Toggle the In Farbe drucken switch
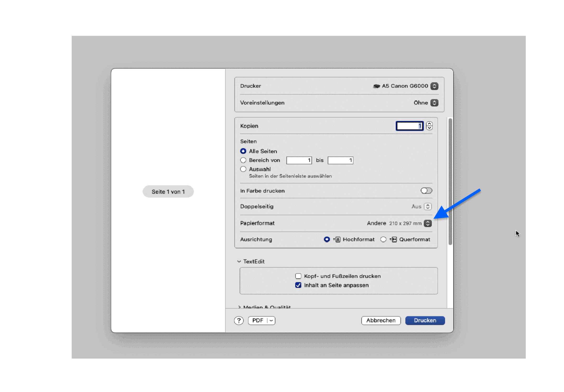 (426, 191)
